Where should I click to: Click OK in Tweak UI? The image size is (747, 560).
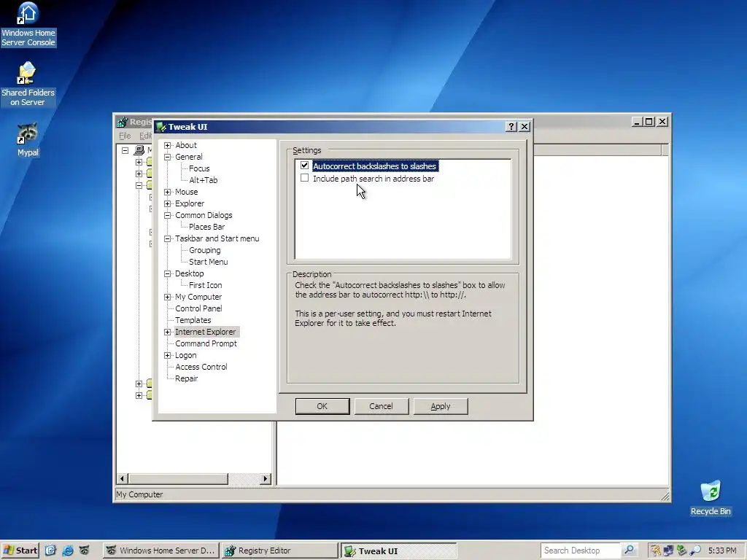tap(322, 406)
